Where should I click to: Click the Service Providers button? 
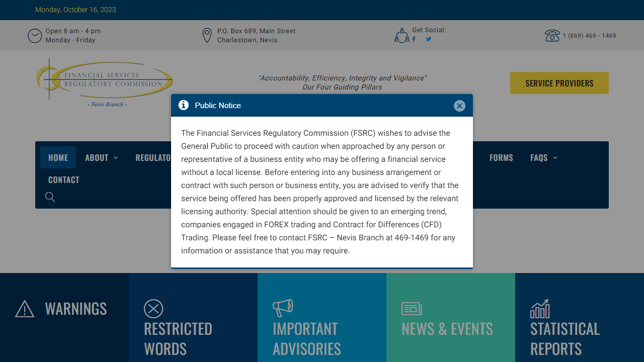point(559,83)
